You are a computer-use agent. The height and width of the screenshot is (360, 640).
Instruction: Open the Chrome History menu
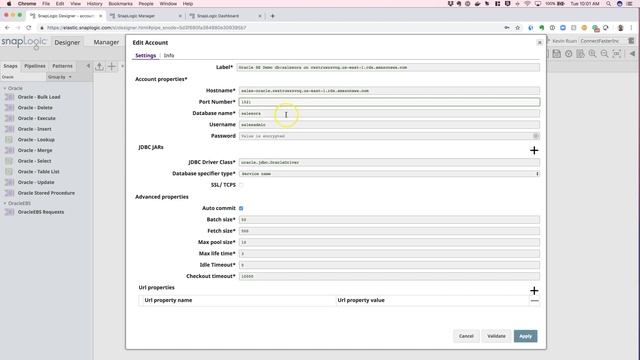pyautogui.click(x=94, y=4)
